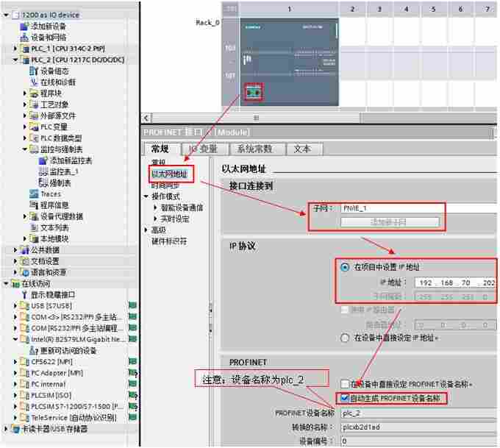Uncheck 自动生成 PROFINET 设备名称 checkbox
500x448 pixels.
(x=345, y=398)
